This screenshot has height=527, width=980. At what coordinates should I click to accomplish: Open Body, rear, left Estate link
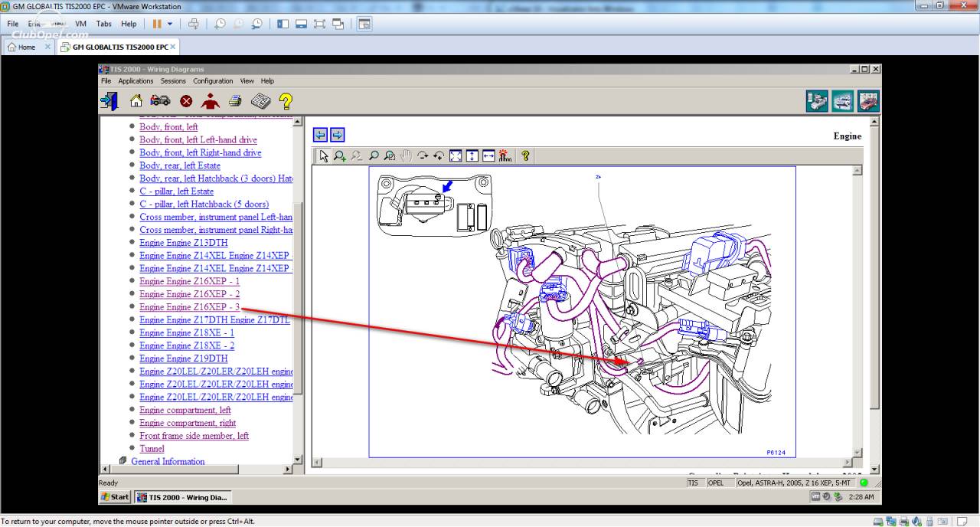[x=180, y=165]
